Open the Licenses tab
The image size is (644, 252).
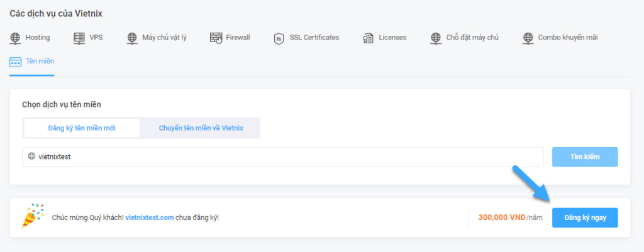coord(384,38)
